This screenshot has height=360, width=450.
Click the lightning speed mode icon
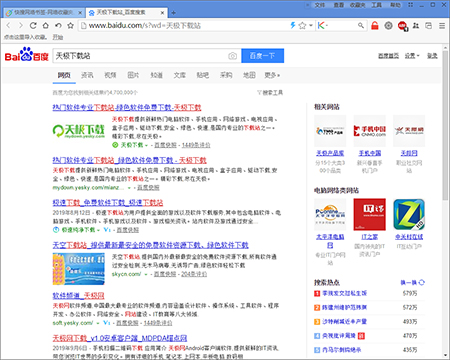[293, 25]
